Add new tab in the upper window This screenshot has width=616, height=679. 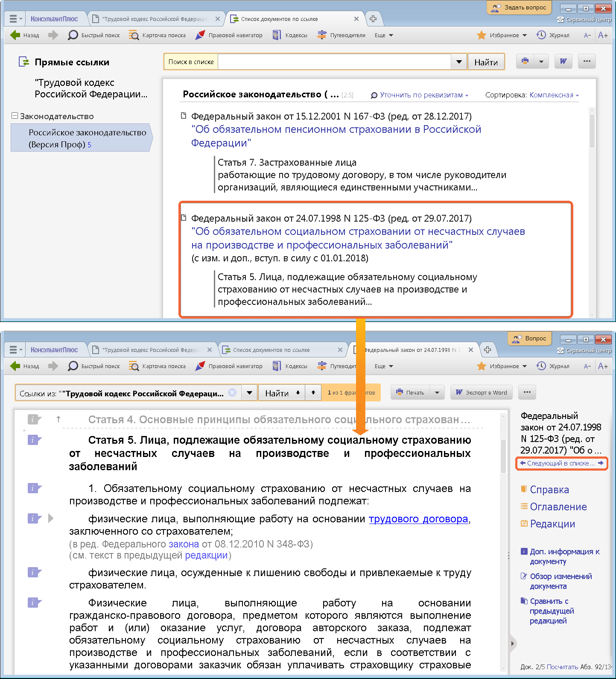[x=373, y=19]
